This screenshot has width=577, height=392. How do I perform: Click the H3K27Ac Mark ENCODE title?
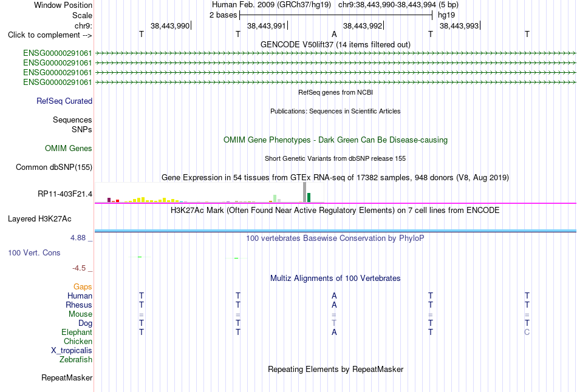pyautogui.click(x=335, y=211)
